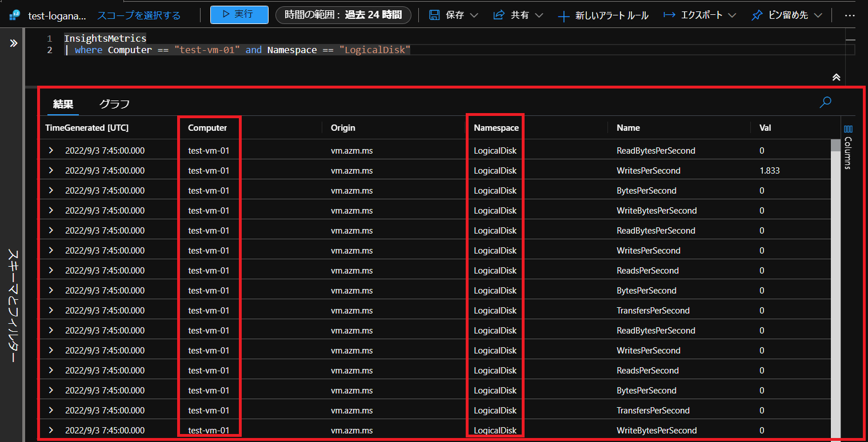Expand the 共有 dropdown chevron
This screenshot has height=442, width=868.
click(x=538, y=15)
